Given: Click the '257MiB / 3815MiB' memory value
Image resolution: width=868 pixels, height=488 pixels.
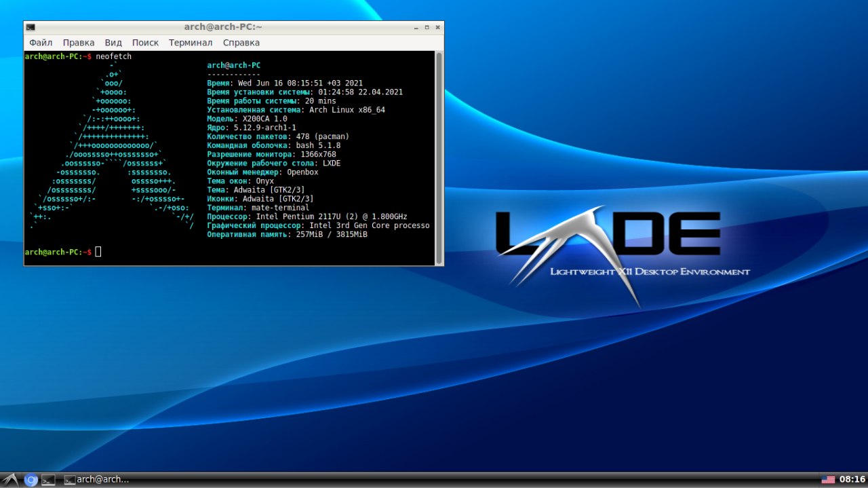Looking at the screenshot, I should (x=332, y=233).
